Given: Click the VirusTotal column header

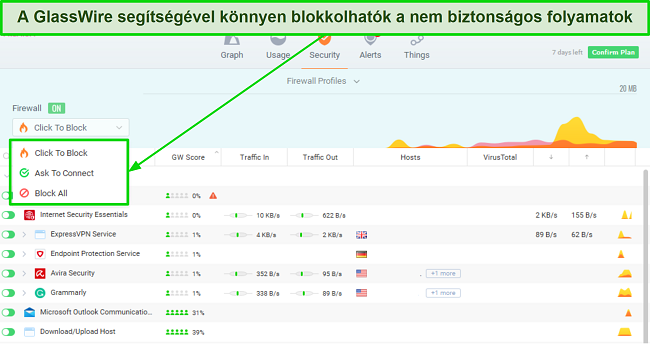Looking at the screenshot, I should tap(500, 157).
